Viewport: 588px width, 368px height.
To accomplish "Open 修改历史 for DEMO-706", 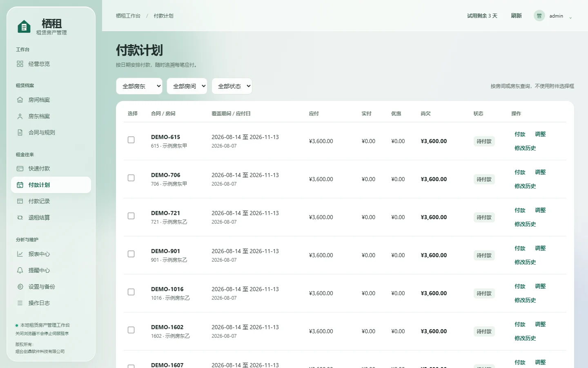I will [x=525, y=186].
